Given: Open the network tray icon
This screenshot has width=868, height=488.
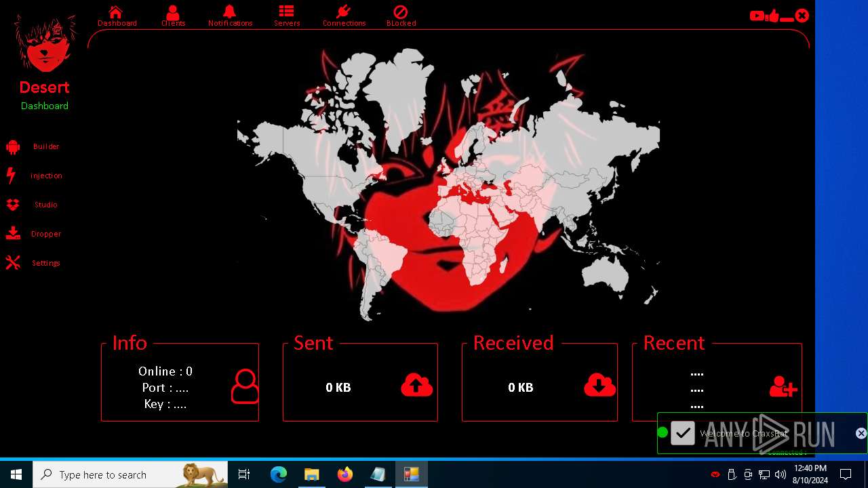Looking at the screenshot, I should pyautogui.click(x=764, y=474).
